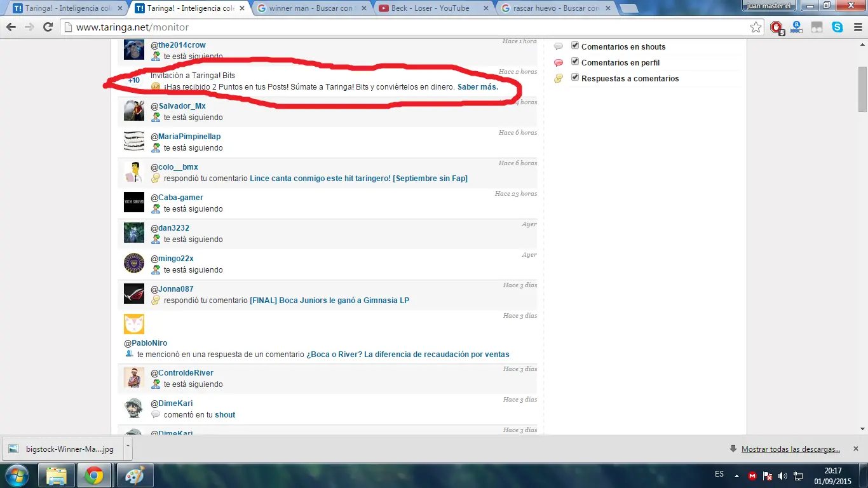868x488 pixels.
Task: Open @MariaPimpinellap avatar image
Action: point(134,141)
